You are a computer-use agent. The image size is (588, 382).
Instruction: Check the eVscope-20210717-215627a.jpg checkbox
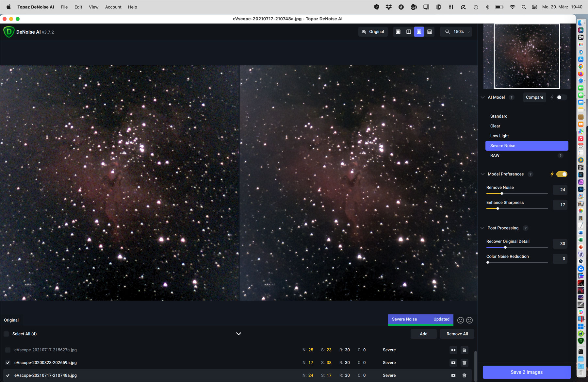pyautogui.click(x=8, y=350)
